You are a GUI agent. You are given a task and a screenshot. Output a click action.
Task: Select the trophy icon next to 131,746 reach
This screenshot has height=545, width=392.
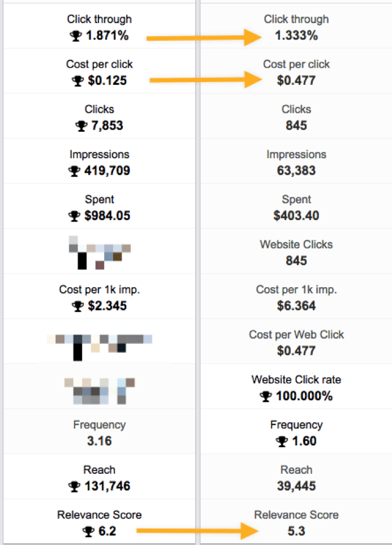[74, 486]
